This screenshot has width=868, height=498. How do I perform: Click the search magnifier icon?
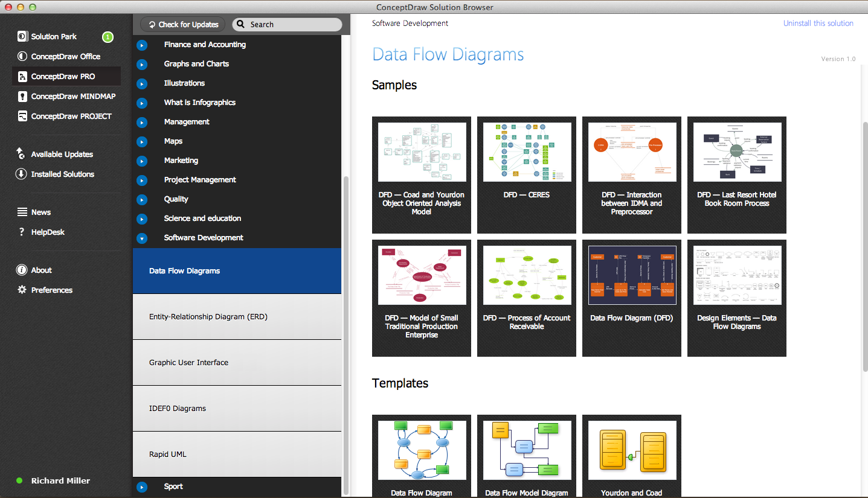pyautogui.click(x=240, y=24)
